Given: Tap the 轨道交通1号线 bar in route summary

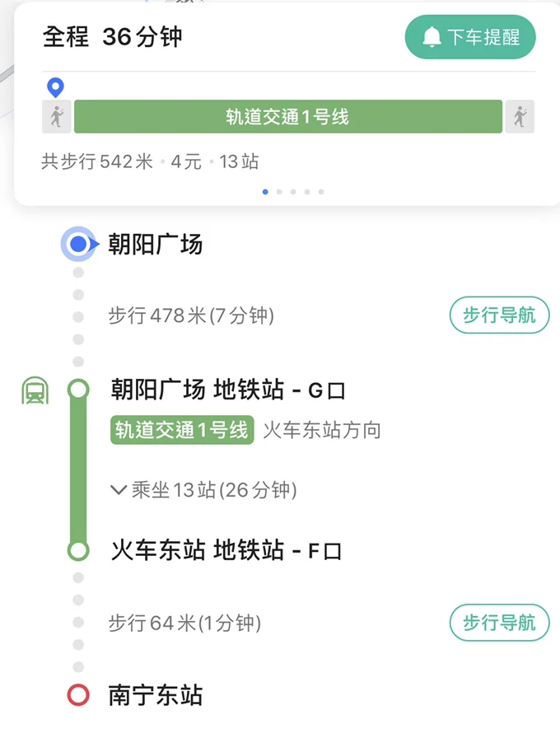Looking at the screenshot, I should tap(288, 116).
